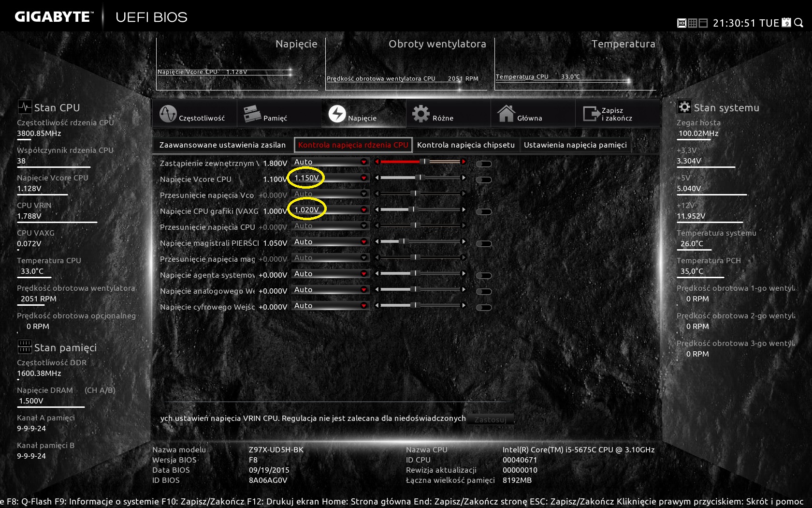Viewport: 812px width, 508px height.
Task: Toggle the Napięcie Vcore CPU row switch
Action: tap(484, 180)
